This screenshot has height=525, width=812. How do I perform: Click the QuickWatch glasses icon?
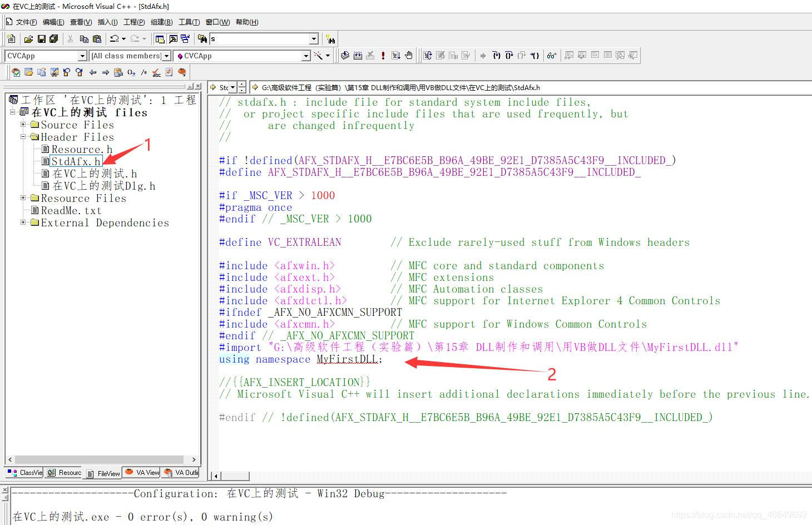click(x=551, y=56)
